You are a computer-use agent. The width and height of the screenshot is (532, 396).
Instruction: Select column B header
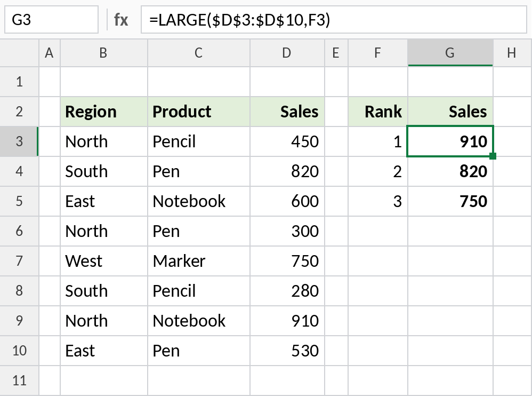pyautogui.click(x=104, y=53)
